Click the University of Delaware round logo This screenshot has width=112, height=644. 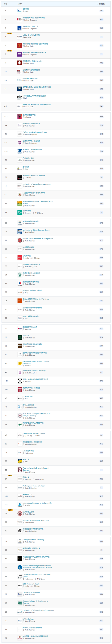click(x=20, y=567)
